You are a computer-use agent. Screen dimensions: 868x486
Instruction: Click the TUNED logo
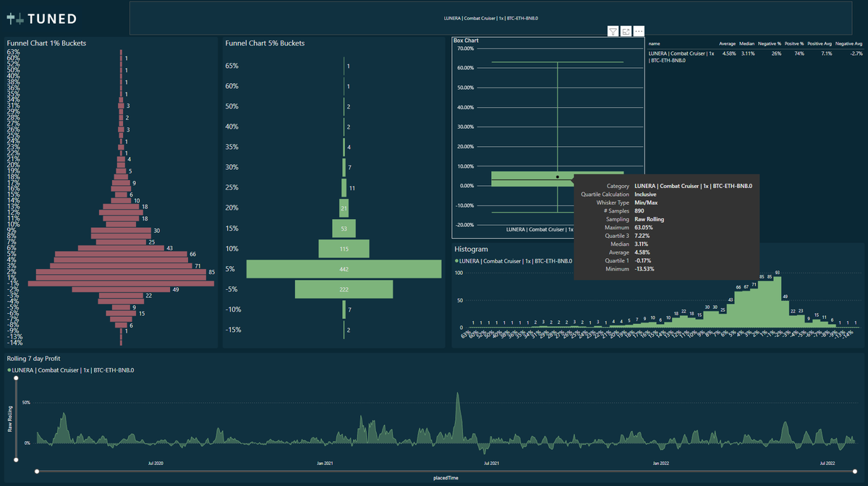coord(41,17)
